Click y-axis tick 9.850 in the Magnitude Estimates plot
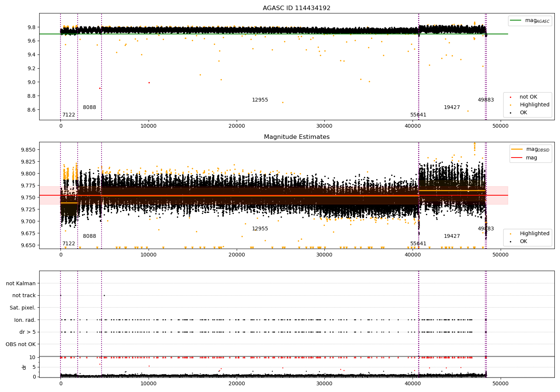 28,150
